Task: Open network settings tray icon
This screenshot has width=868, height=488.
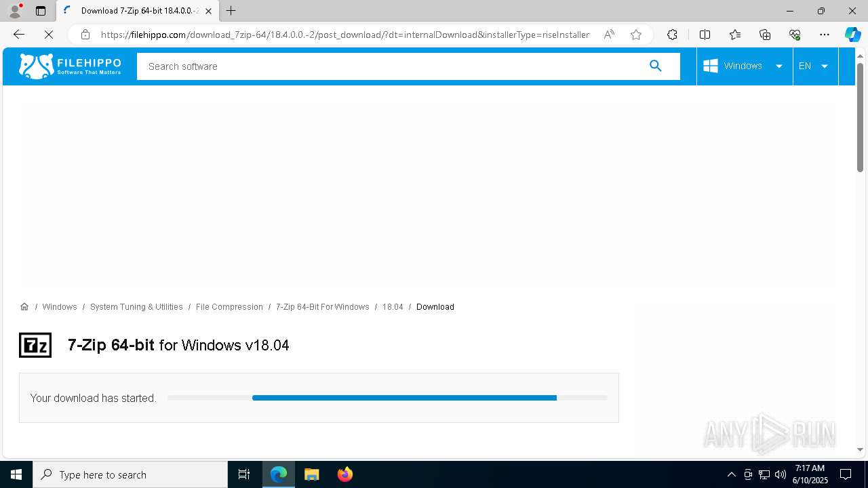Action: pyautogui.click(x=764, y=474)
